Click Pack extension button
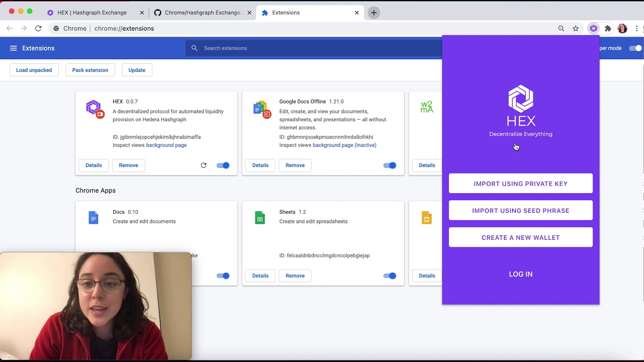Image resolution: width=644 pixels, height=362 pixels. pyautogui.click(x=90, y=70)
